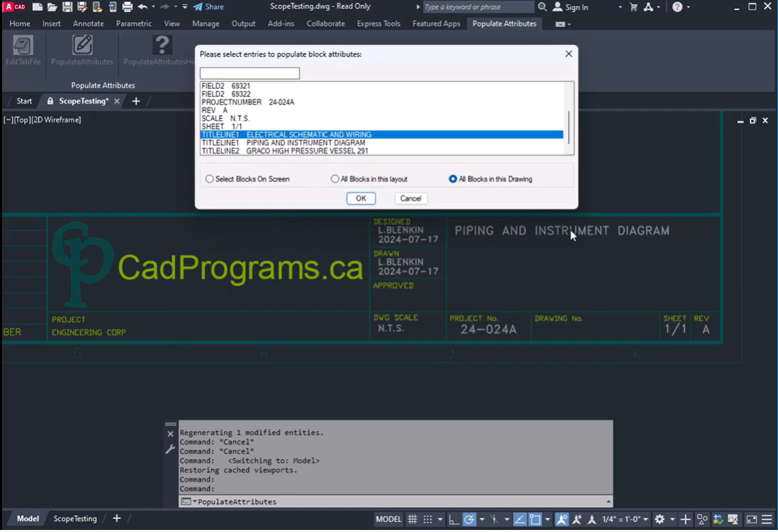Open the Home ribbon tab

[20, 24]
